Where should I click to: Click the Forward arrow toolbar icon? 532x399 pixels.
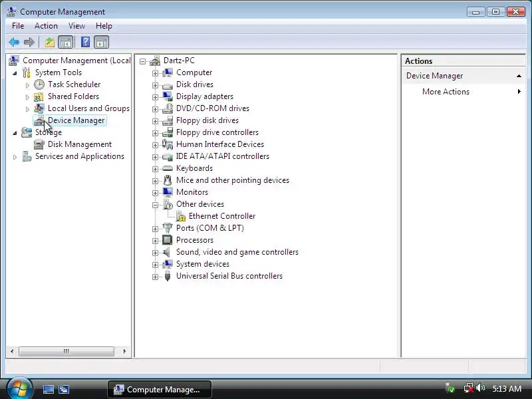click(x=29, y=43)
